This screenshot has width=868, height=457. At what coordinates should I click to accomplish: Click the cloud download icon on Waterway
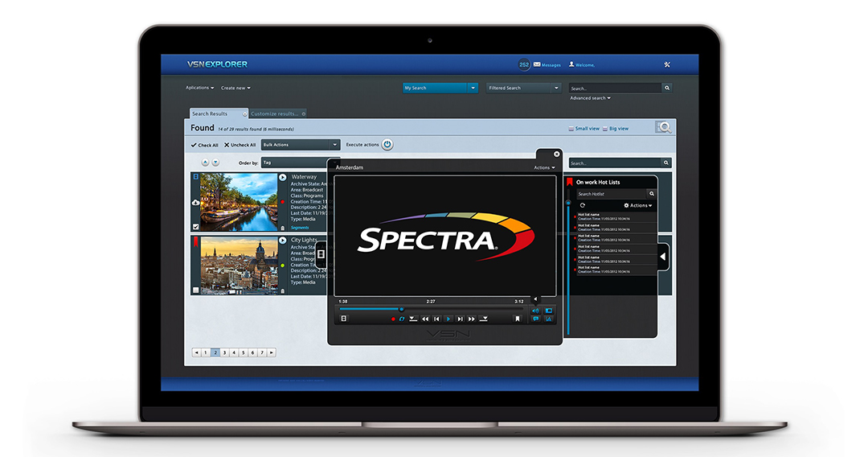195,203
